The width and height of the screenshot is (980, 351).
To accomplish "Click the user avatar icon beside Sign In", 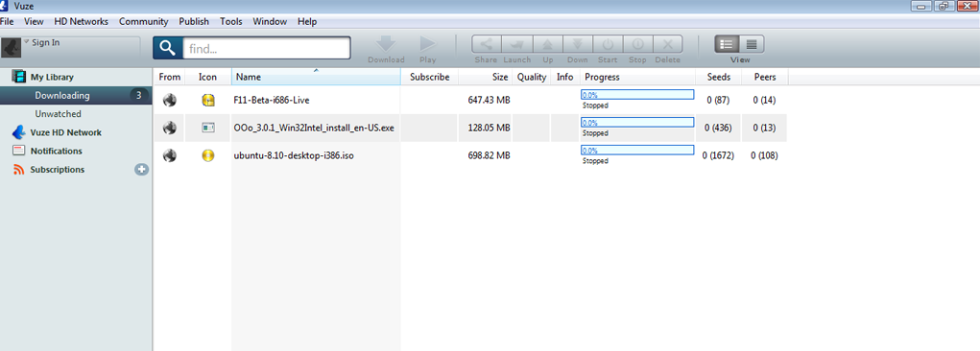I will [x=12, y=47].
